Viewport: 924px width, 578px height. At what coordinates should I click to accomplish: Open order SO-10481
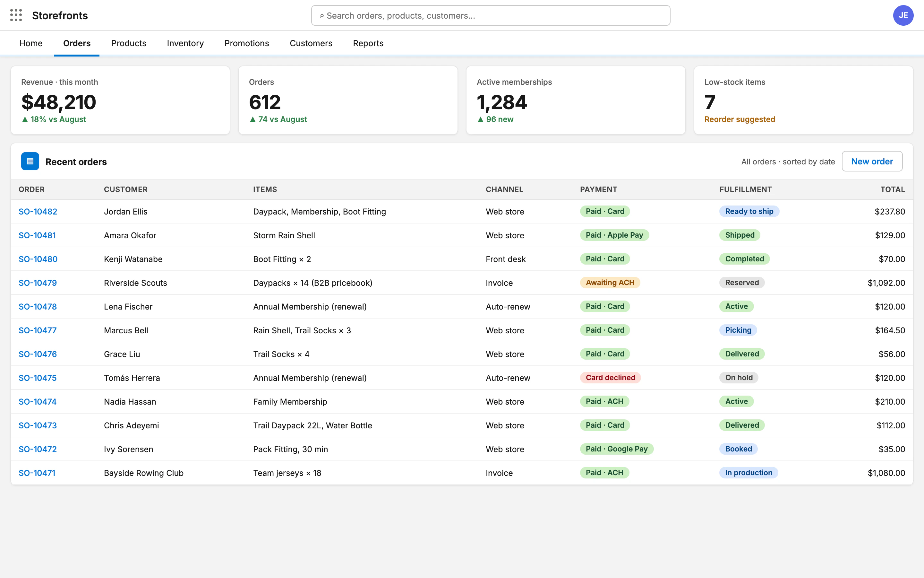tap(37, 235)
